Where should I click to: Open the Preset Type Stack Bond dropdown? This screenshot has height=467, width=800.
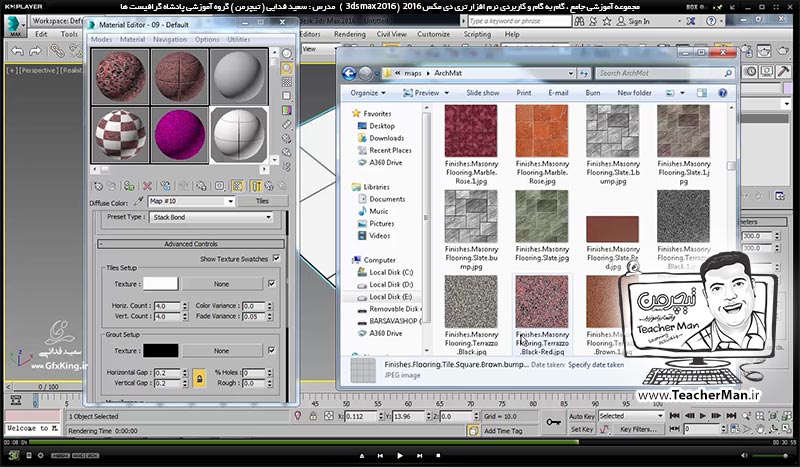click(x=212, y=217)
